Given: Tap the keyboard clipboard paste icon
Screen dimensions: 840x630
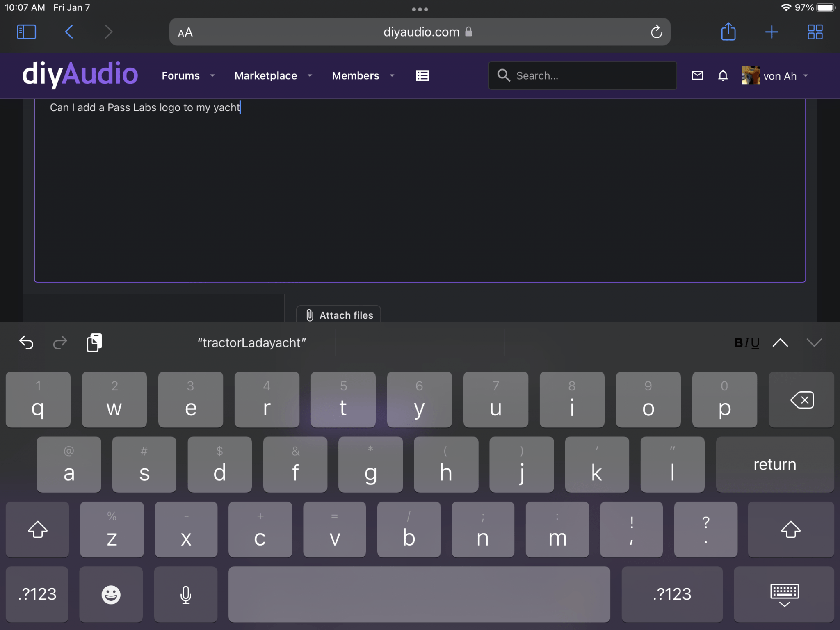Looking at the screenshot, I should pyautogui.click(x=94, y=342).
